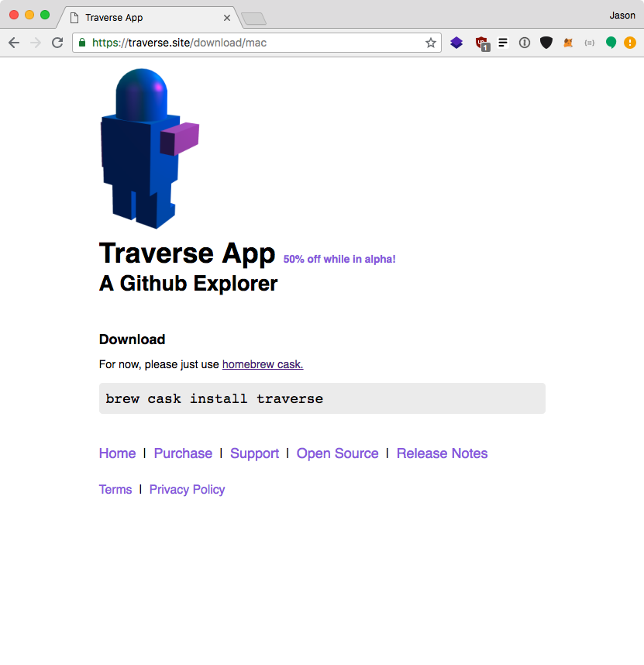644x665 pixels.
Task: Open the Release Notes link
Action: (442, 453)
